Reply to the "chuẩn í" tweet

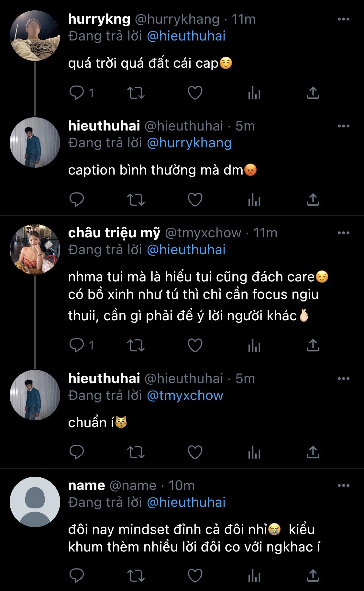click(x=77, y=452)
